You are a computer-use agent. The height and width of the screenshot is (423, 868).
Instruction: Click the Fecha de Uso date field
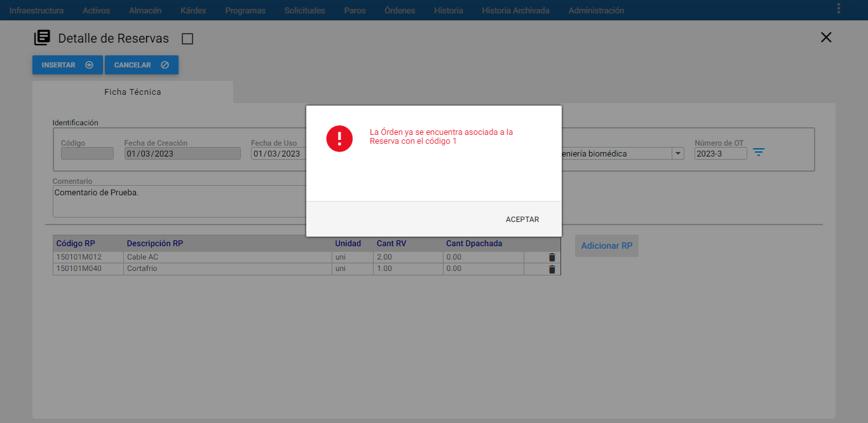278,153
